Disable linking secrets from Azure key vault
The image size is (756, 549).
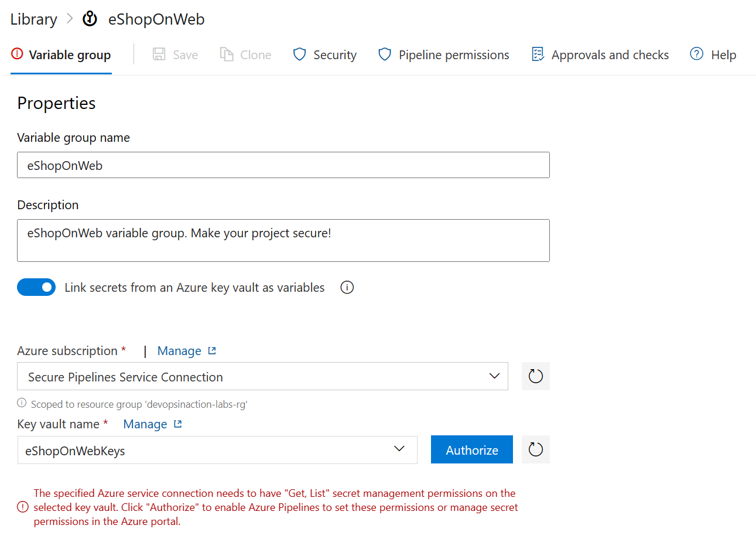click(x=36, y=287)
